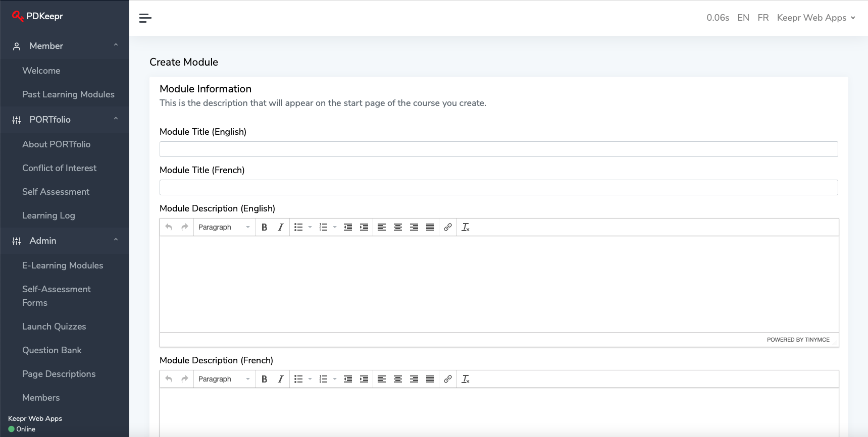The image size is (868, 437).
Task: Align text right in French description editor
Action: click(414, 379)
